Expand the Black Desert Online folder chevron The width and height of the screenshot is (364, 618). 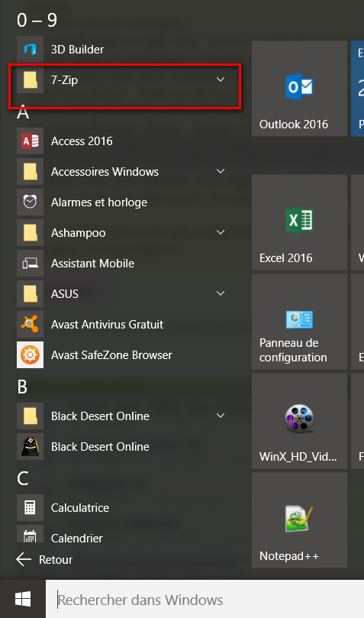(221, 416)
